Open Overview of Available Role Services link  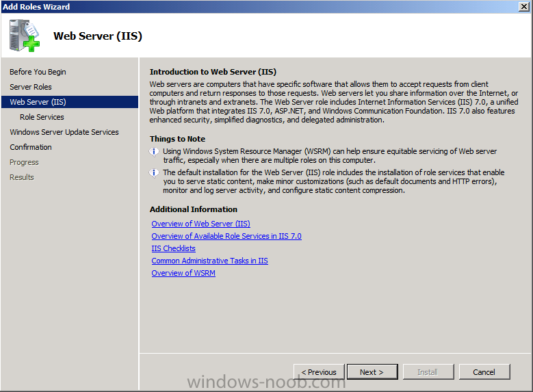coord(226,236)
